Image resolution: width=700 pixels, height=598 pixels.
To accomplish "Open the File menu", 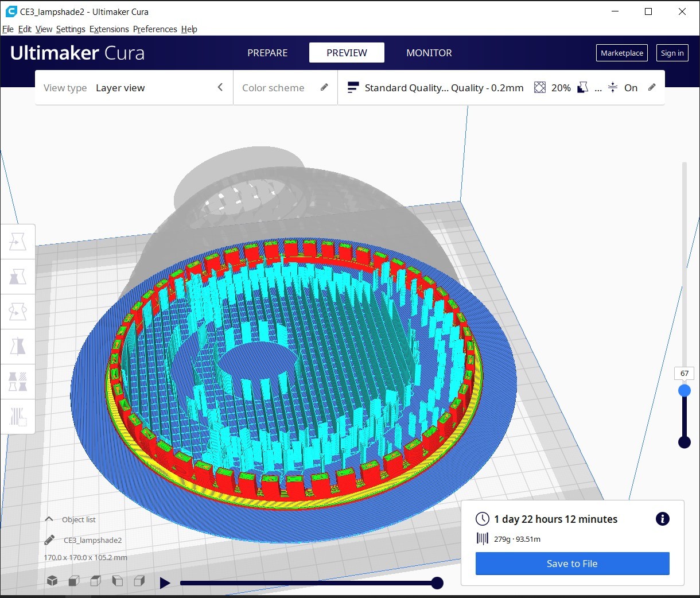I will click(8, 29).
